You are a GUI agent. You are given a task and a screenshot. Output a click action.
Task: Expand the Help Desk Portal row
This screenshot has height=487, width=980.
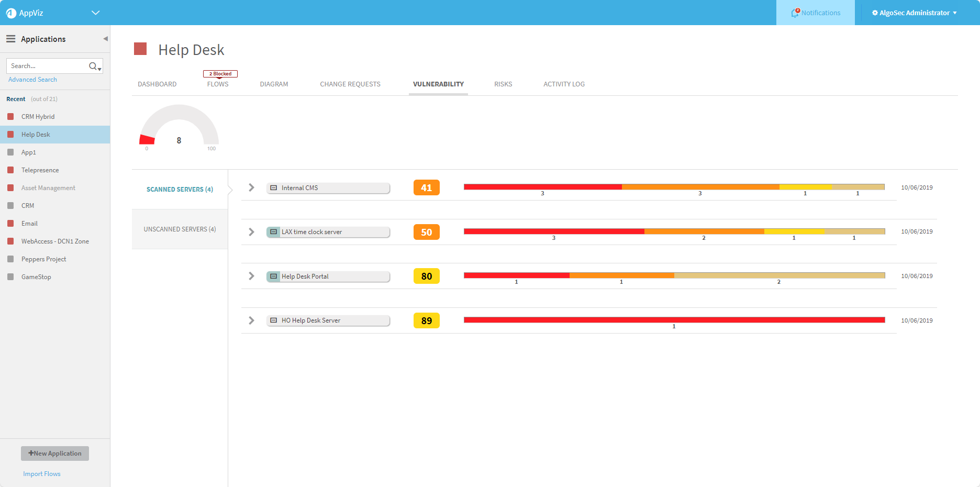(251, 276)
